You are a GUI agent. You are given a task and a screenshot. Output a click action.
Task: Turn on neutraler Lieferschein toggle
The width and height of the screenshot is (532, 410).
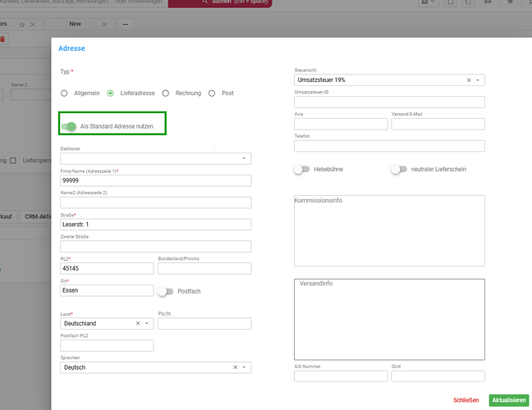pos(399,169)
